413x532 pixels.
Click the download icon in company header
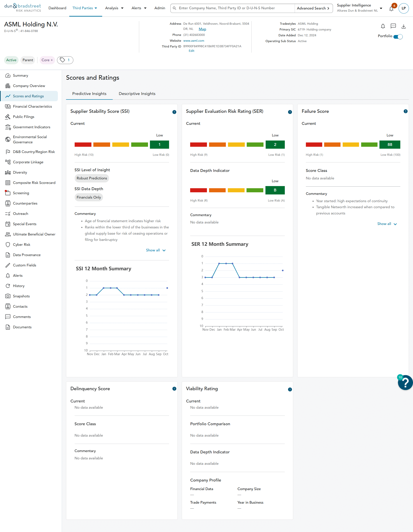[404, 26]
